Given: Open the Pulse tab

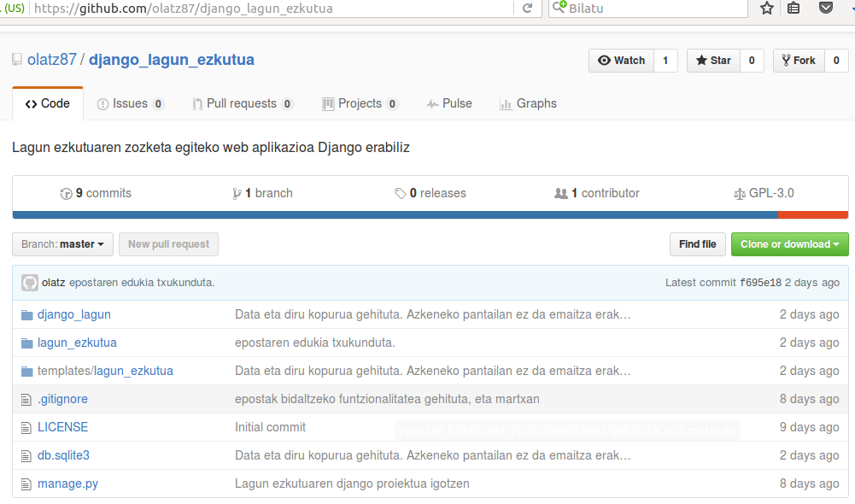Looking at the screenshot, I should click(x=449, y=103).
